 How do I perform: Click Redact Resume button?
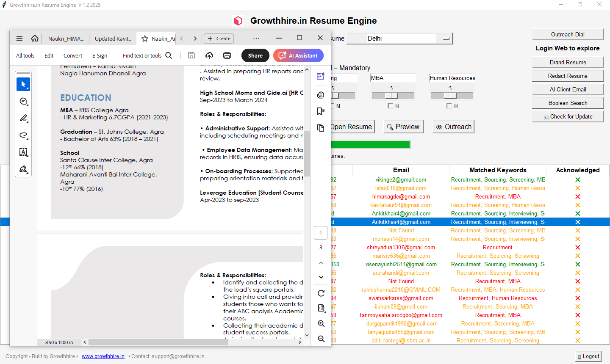point(568,76)
